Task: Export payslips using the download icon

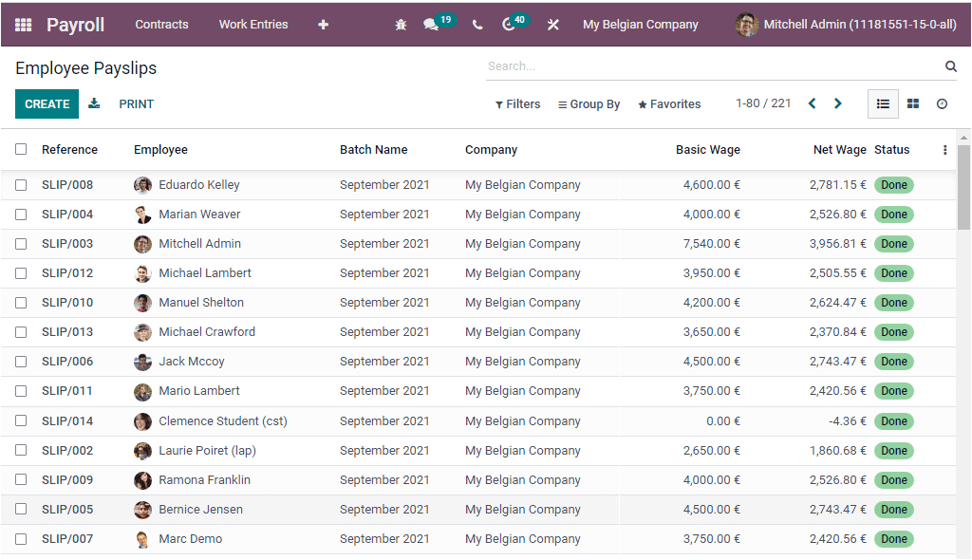Action: (93, 103)
